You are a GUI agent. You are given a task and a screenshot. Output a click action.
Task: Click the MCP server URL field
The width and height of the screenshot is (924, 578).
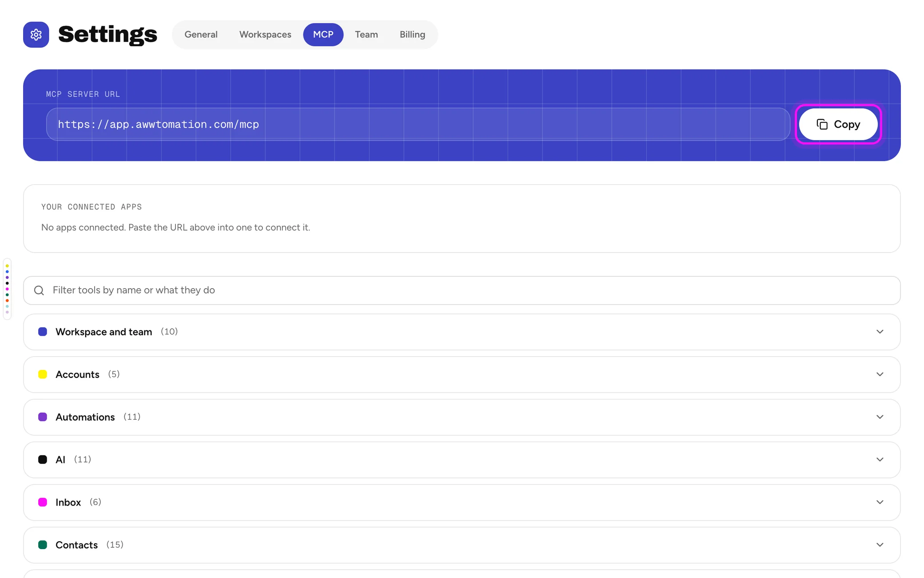pyautogui.click(x=418, y=124)
